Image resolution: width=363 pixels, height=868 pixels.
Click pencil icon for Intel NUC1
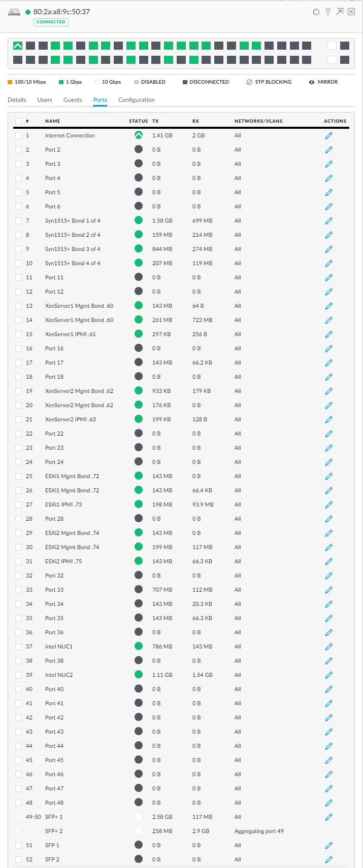click(x=328, y=646)
